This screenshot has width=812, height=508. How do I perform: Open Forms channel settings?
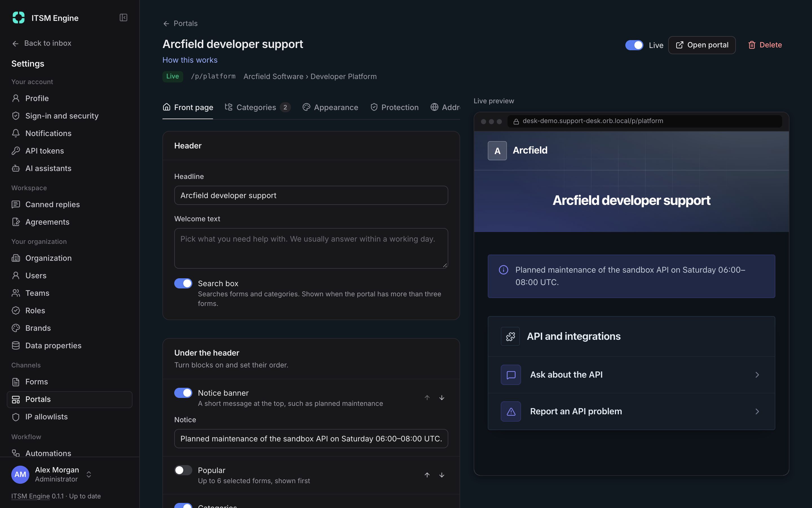point(69,382)
